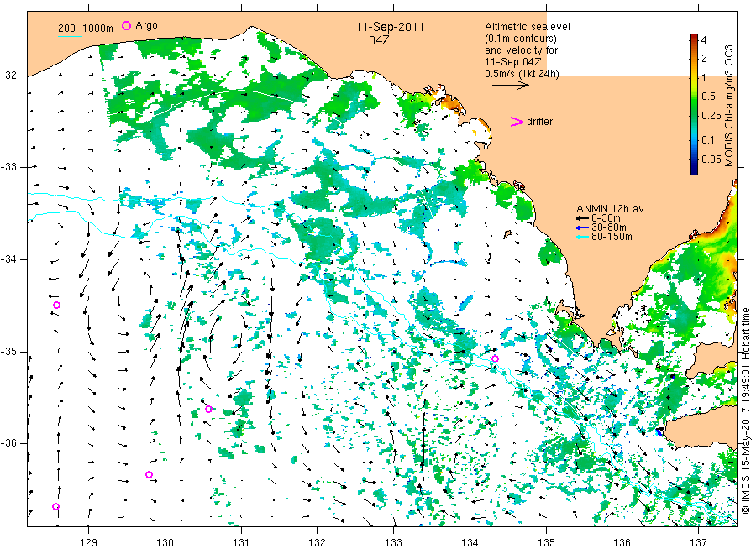756x554 pixels.
Task: Click the longitude axis label '135'
Action: pyautogui.click(x=546, y=543)
